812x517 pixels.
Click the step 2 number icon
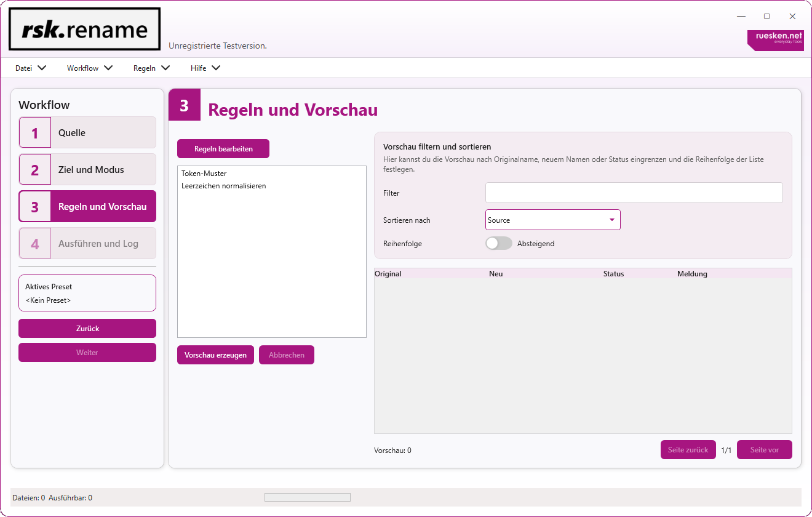tap(35, 170)
